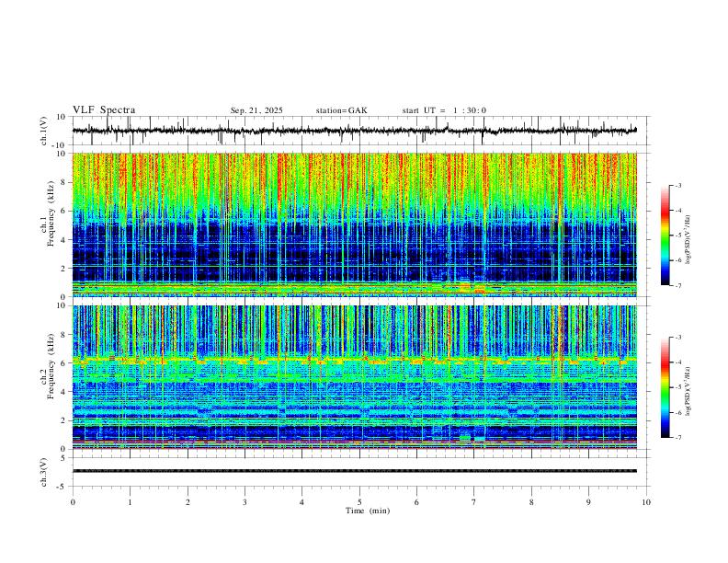This screenshot has height=563, width=728.
Task: Click the "Time (min)" axis title
Action: (368, 511)
